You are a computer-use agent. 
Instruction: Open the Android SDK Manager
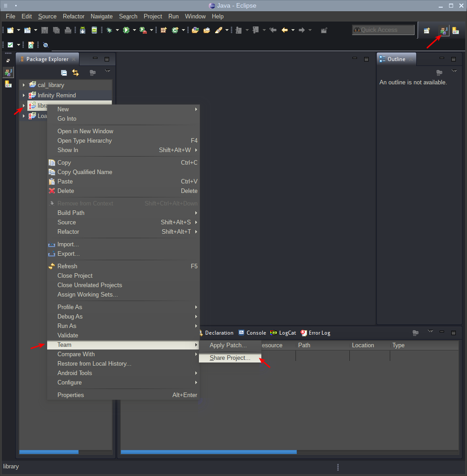82,30
